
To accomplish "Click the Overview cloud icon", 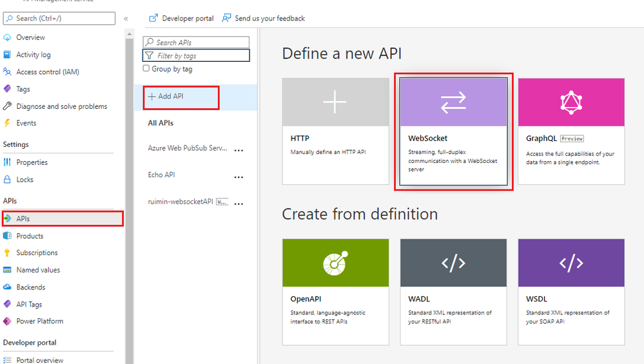I will (x=7, y=37).
